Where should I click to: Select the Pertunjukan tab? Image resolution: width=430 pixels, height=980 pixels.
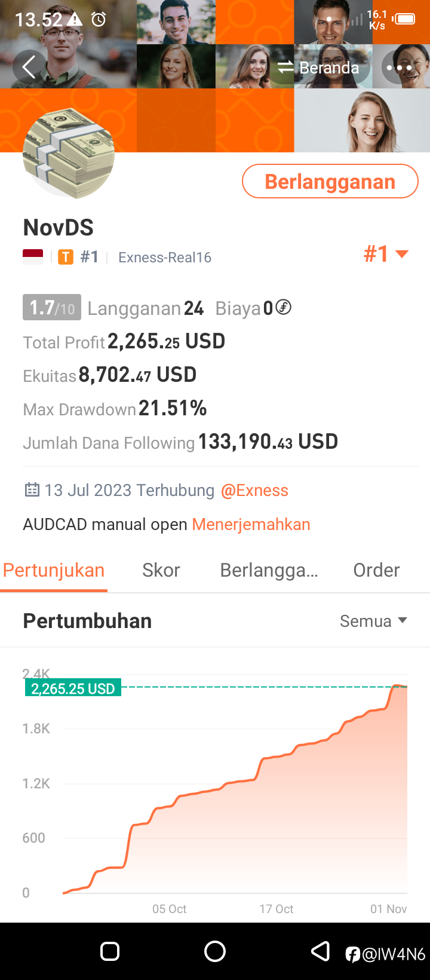click(54, 570)
